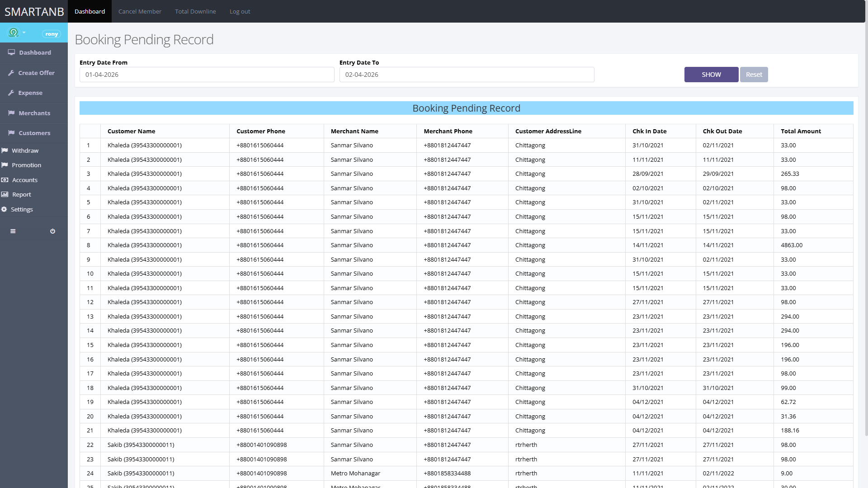Expand the user profile dropdown caret
Image resolution: width=868 pixels, height=488 pixels.
[x=24, y=33]
